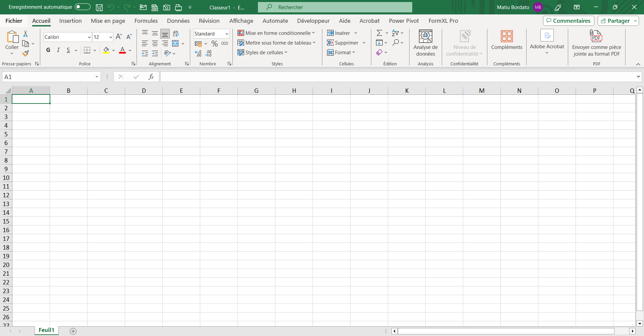Click the cut (scissors) icon in Presse-papiers

coord(25,33)
